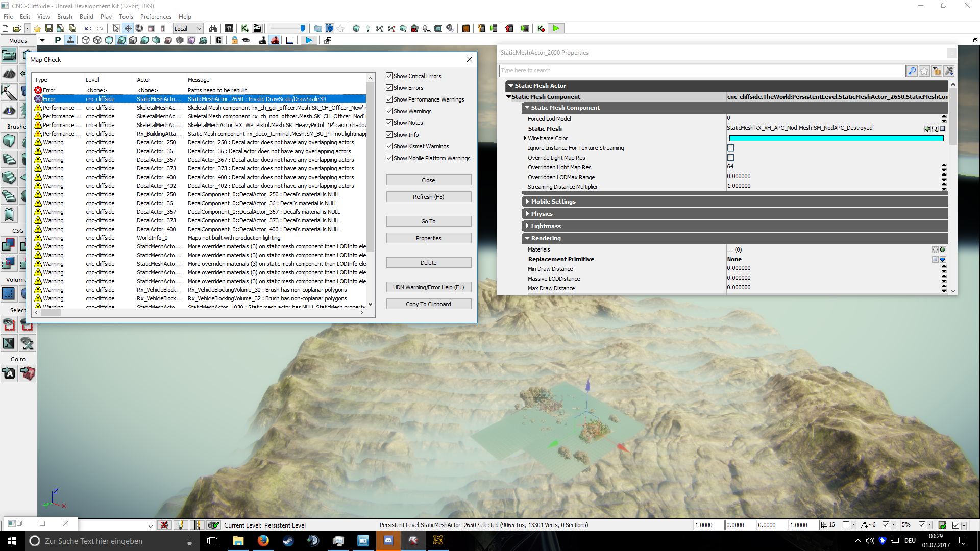
Task: Expand the Wireframe Color property
Action: pos(525,138)
